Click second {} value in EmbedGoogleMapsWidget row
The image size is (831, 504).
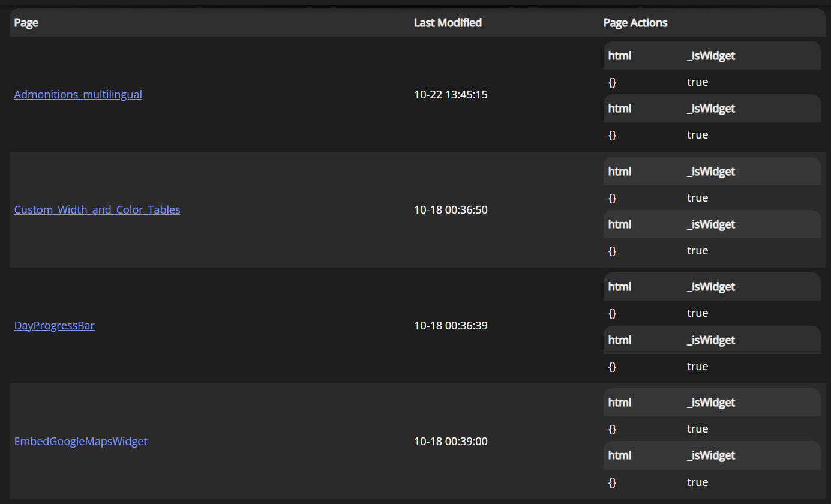point(613,482)
